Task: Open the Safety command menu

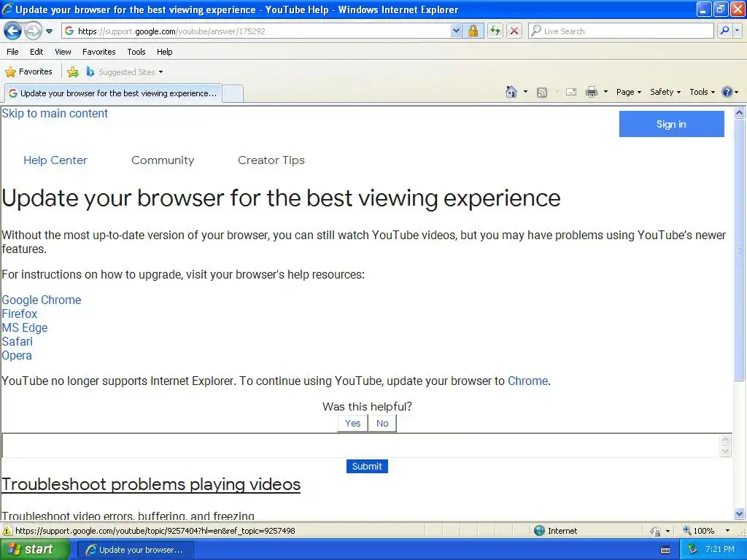Action: point(665,92)
